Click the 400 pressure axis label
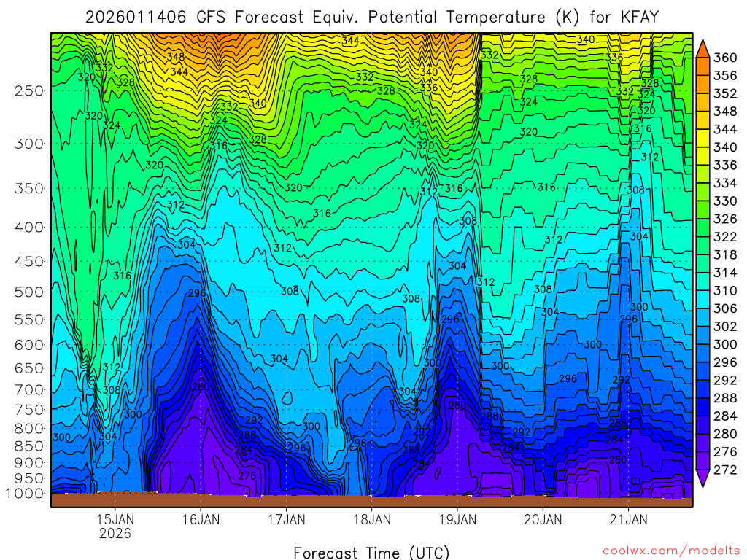Screen dimensions: 747x560 (29, 227)
